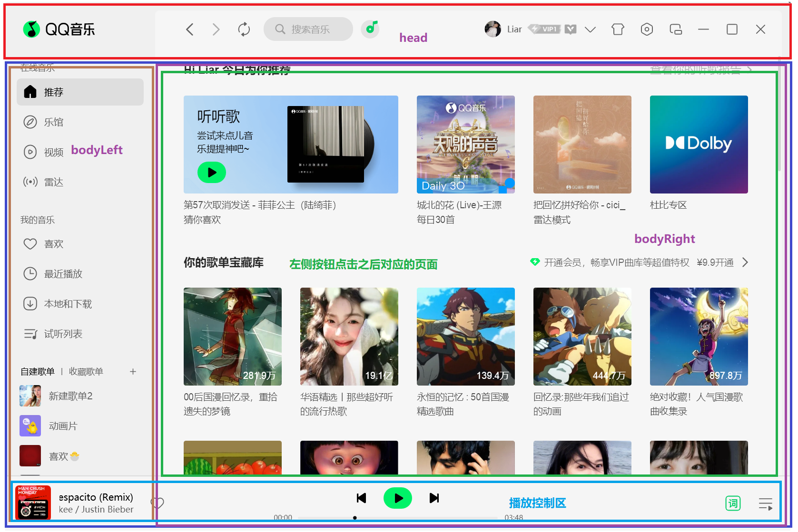798x532 pixels.
Task: Click the current song title in player
Action: pyautogui.click(x=96, y=497)
